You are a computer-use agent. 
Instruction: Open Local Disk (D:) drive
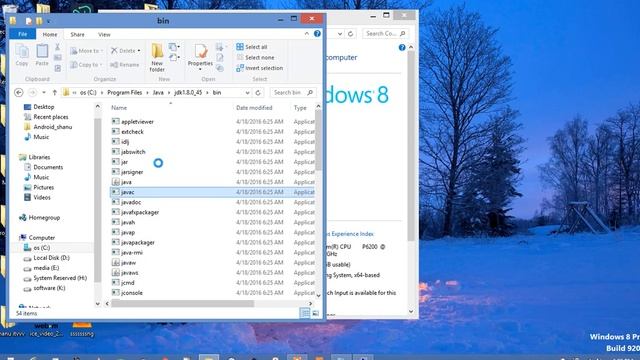click(51, 258)
